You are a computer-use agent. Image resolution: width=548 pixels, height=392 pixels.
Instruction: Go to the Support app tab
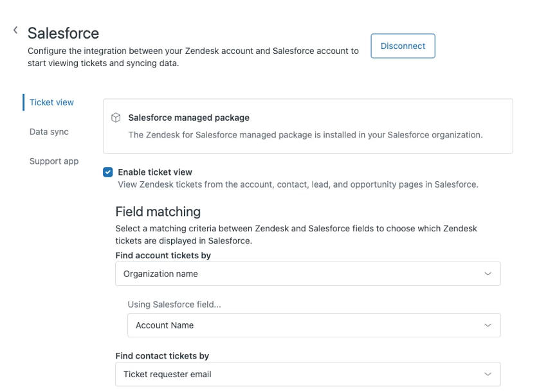point(54,161)
